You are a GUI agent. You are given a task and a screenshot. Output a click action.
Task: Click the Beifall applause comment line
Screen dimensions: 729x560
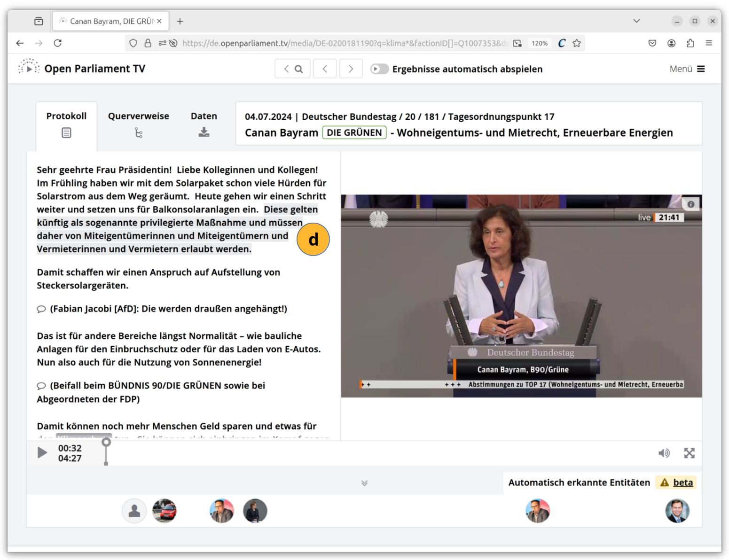click(151, 392)
